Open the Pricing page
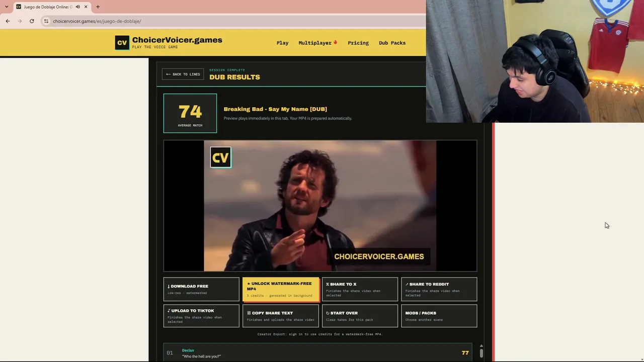The width and height of the screenshot is (644, 362). (358, 43)
